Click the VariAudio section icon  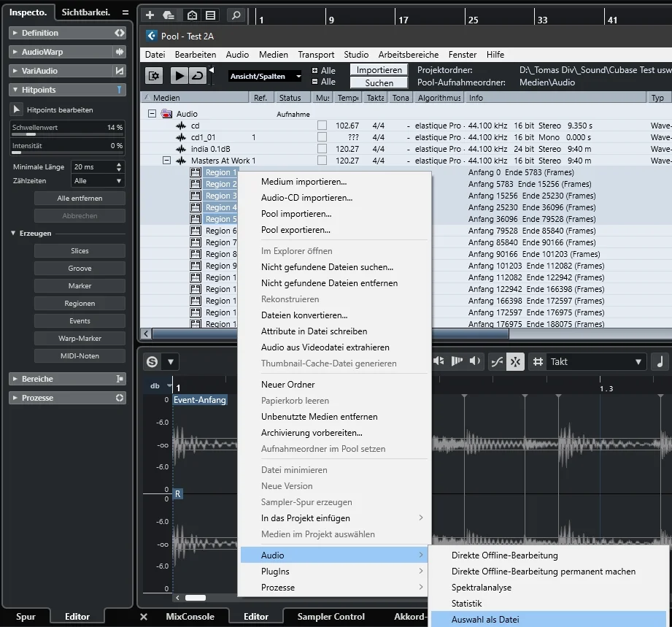tap(120, 71)
